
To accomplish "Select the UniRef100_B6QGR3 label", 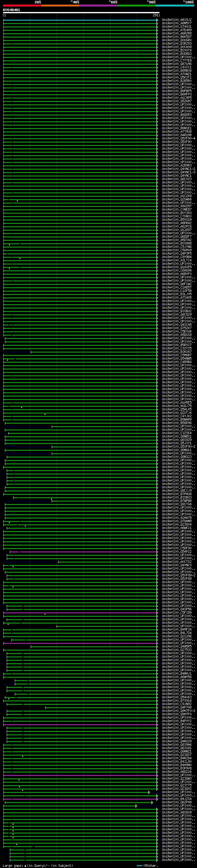I will pyautogui.click(x=177, y=115).
